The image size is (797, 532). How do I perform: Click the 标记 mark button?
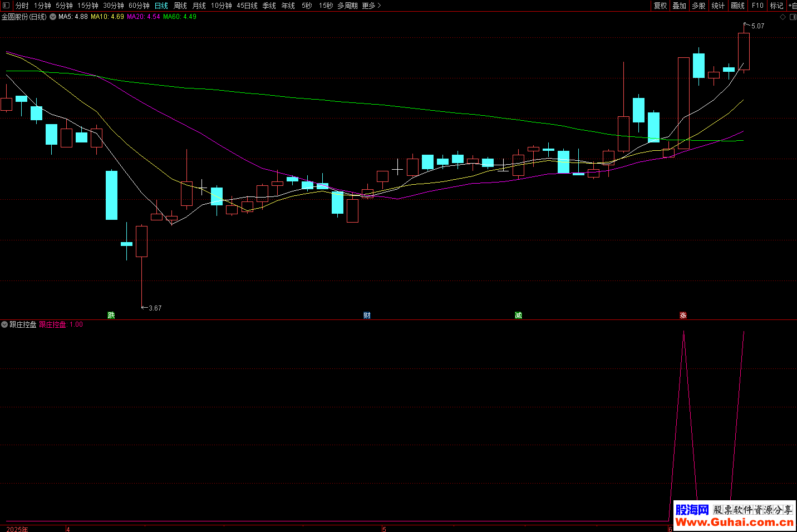tap(777, 6)
